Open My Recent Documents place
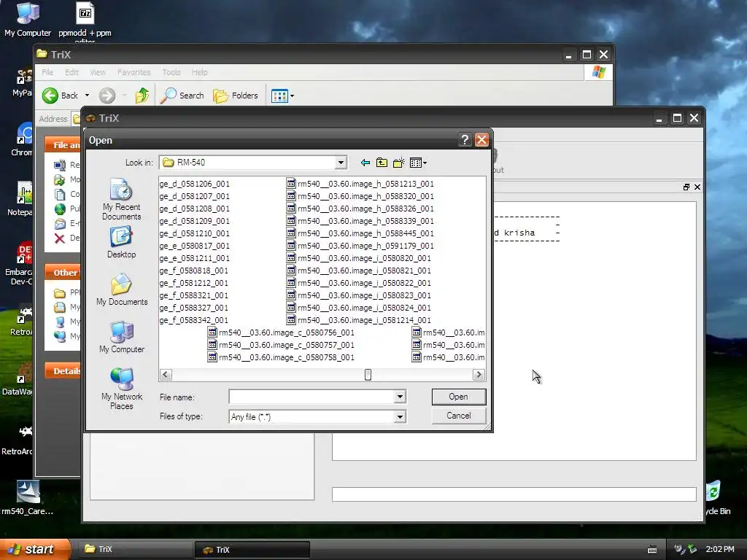Image resolution: width=747 pixels, height=560 pixels. coord(122,200)
